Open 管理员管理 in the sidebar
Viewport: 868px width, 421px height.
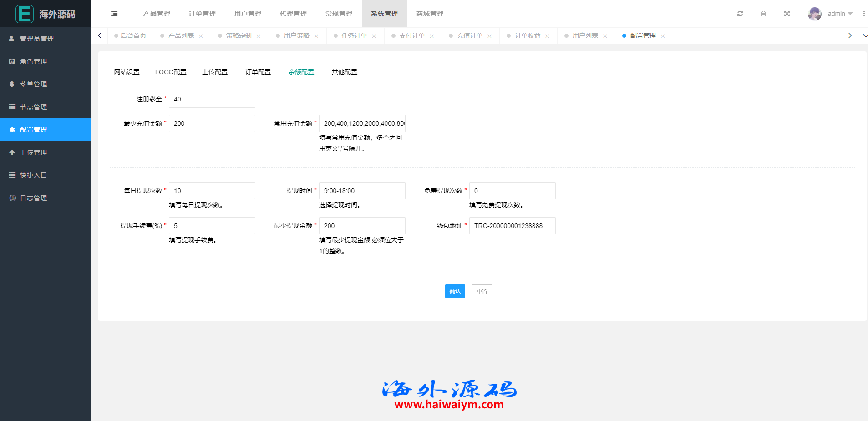click(37, 39)
